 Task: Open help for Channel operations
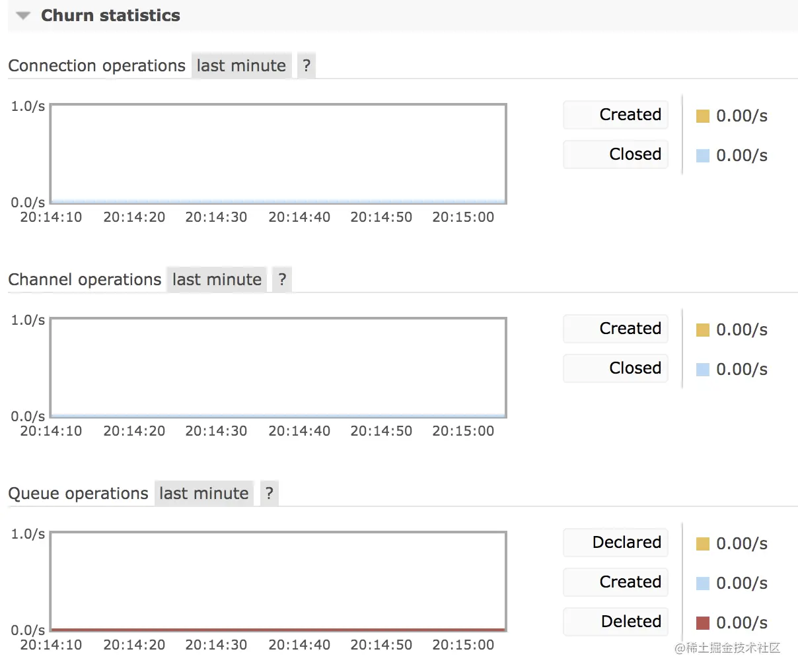click(x=282, y=279)
